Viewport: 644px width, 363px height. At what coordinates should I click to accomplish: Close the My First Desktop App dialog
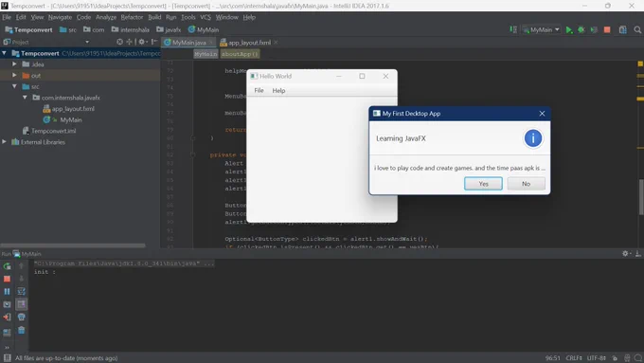click(542, 114)
